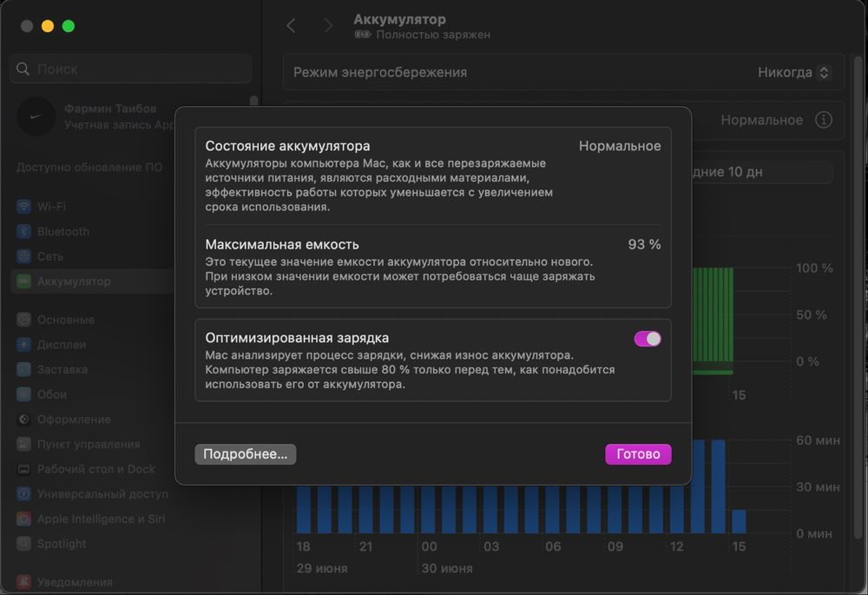Click the Пункт управления icon

[23, 445]
